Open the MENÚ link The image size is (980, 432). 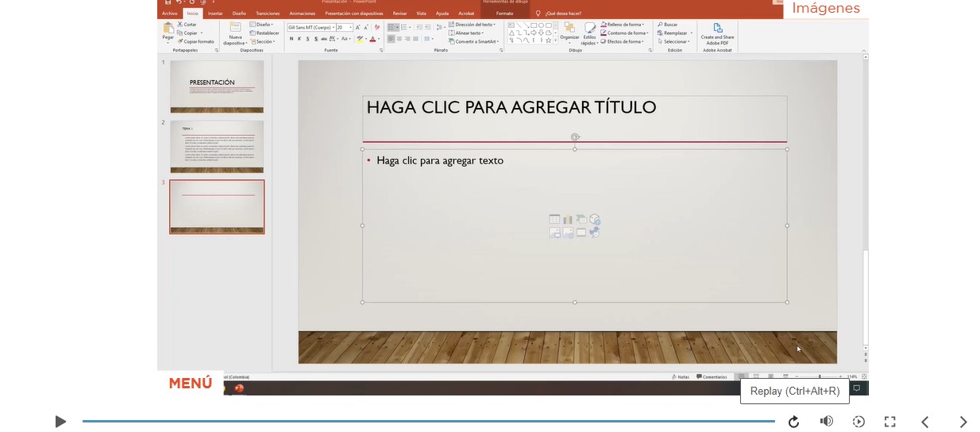(x=191, y=384)
